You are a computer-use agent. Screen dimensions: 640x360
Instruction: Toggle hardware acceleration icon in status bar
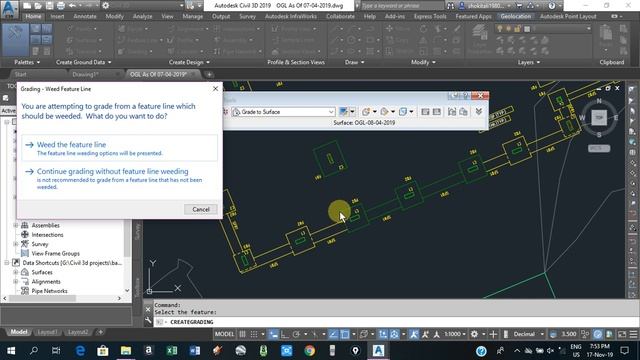[x=598, y=334]
